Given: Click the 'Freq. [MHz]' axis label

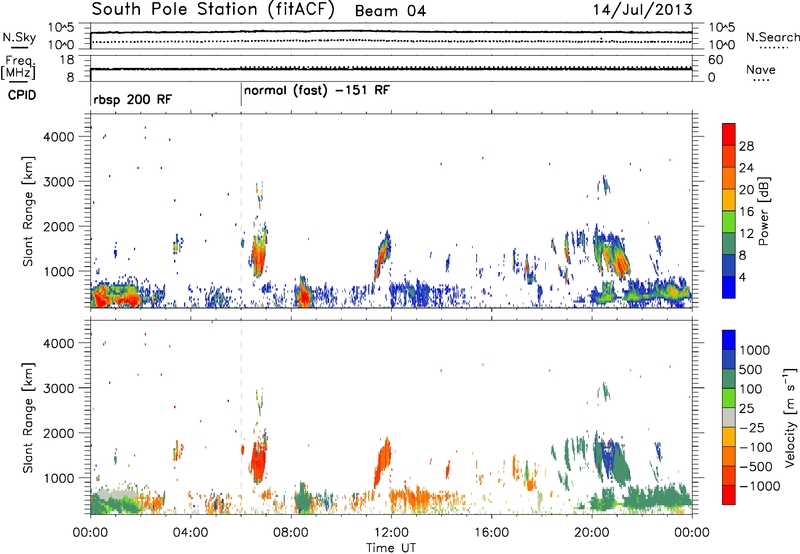Looking at the screenshot, I should click(19, 68).
